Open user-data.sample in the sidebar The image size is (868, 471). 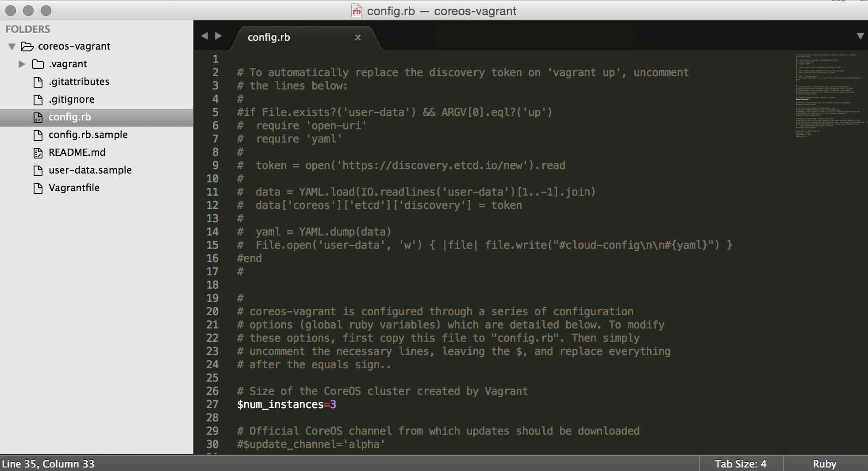pos(90,170)
